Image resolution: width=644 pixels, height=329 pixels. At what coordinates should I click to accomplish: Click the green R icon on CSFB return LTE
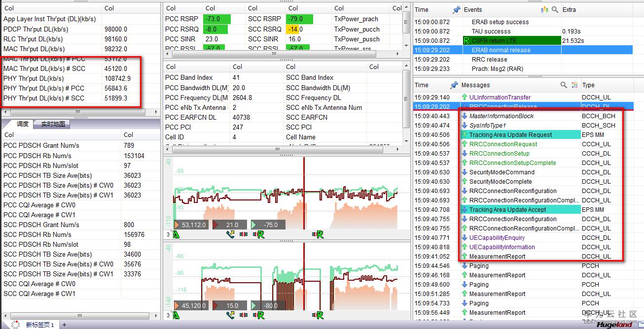(466, 41)
